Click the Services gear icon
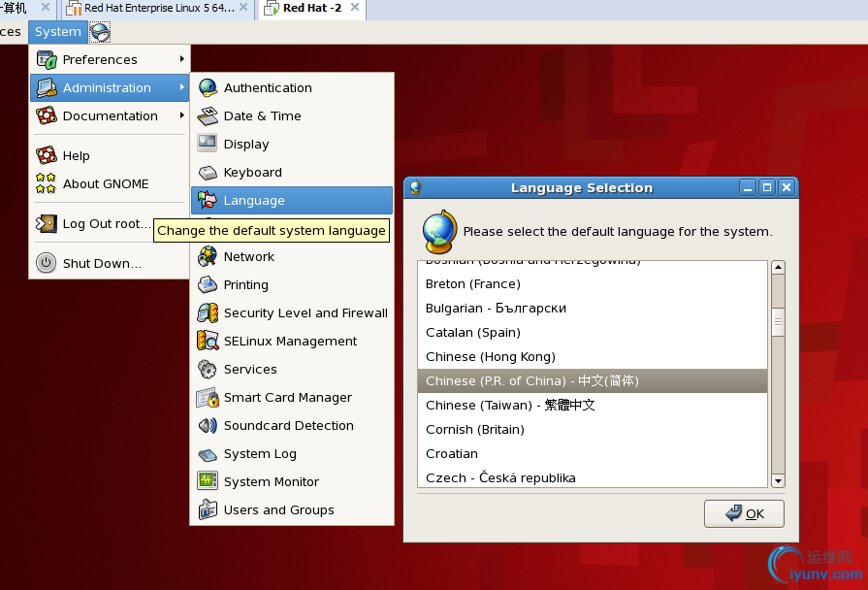 coord(208,369)
